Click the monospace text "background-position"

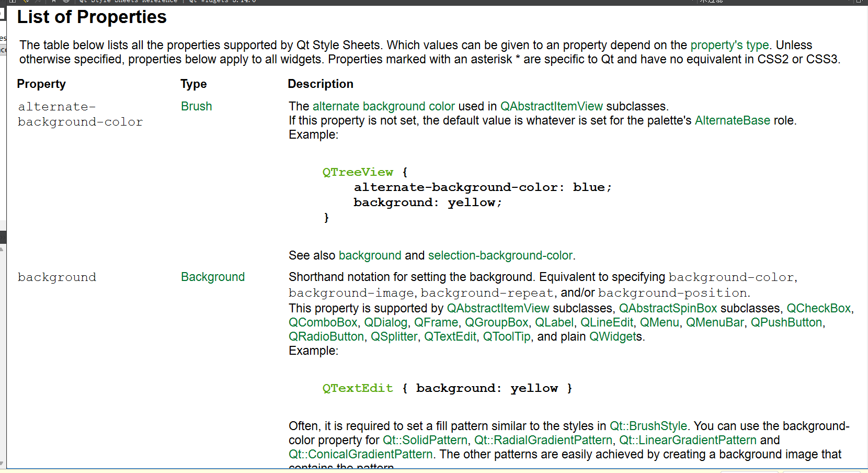click(x=673, y=293)
